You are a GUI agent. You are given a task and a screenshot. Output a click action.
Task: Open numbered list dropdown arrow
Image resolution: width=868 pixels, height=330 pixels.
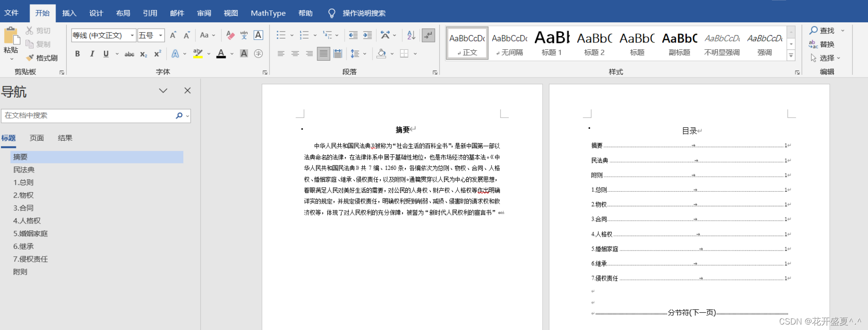pyautogui.click(x=315, y=35)
